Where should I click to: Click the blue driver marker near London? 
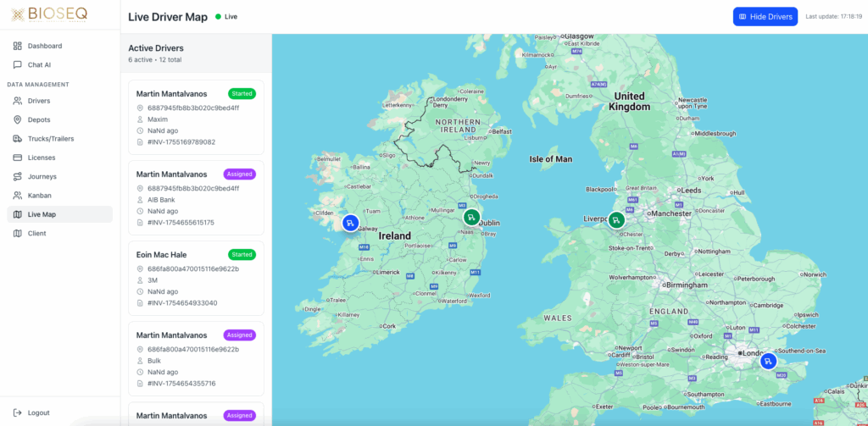click(x=768, y=362)
